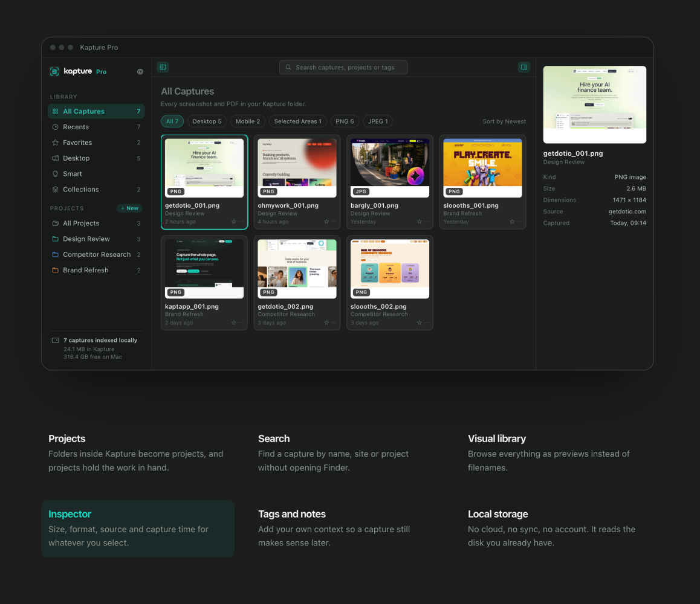
Task: Select the Inspector feature card
Action: point(138,528)
